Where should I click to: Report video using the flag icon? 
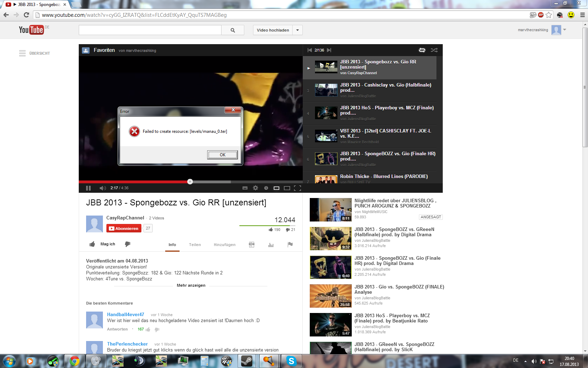(290, 245)
